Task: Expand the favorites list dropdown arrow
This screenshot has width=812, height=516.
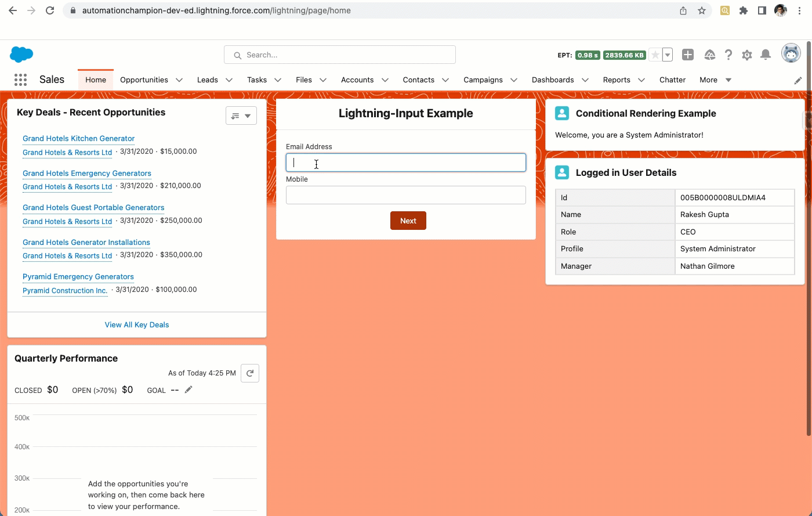Action: click(x=667, y=55)
